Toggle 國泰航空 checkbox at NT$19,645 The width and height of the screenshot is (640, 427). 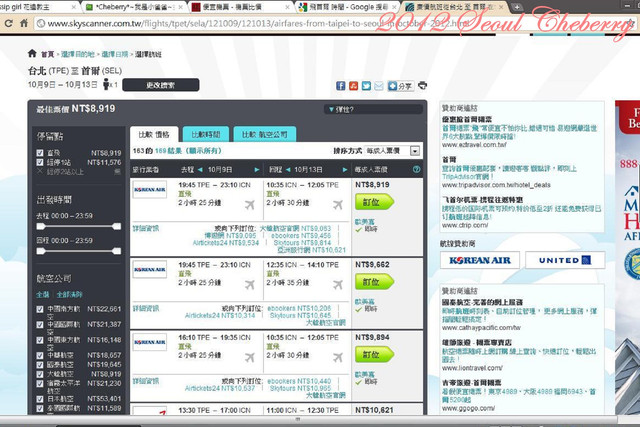click(x=40, y=365)
